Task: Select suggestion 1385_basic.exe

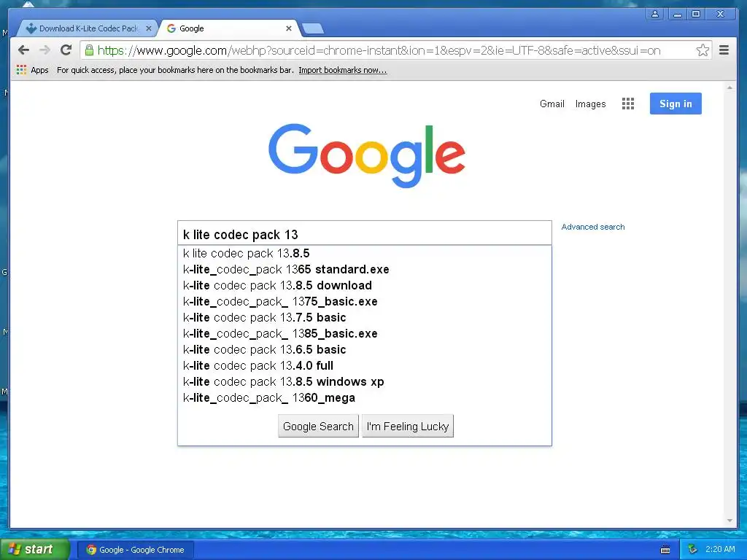Action: (365, 334)
